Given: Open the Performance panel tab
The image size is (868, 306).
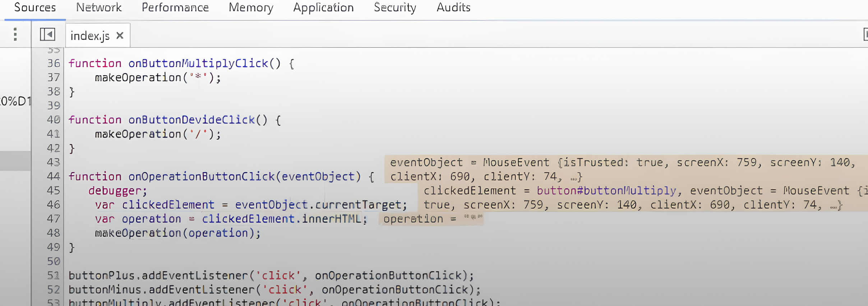Looking at the screenshot, I should 175,8.
